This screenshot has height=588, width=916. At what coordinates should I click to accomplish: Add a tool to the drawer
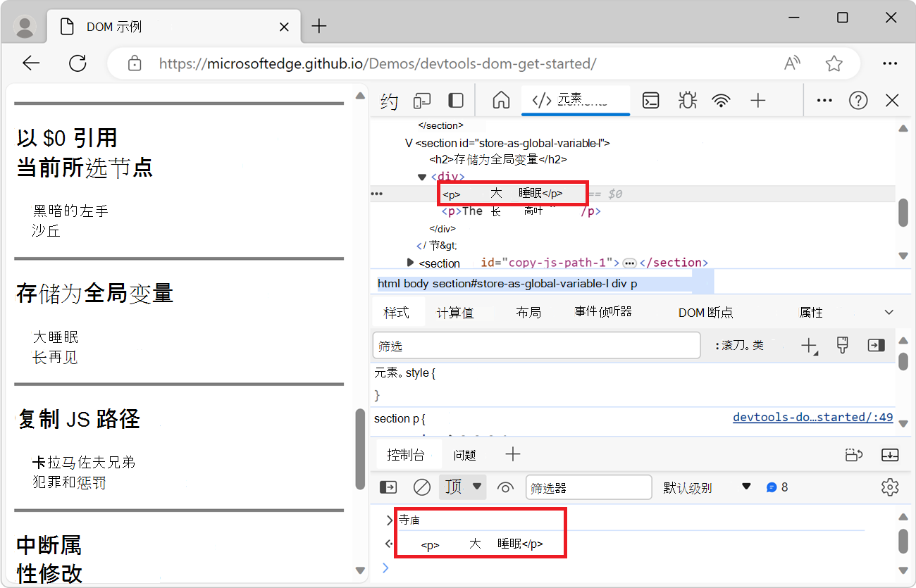click(513, 454)
